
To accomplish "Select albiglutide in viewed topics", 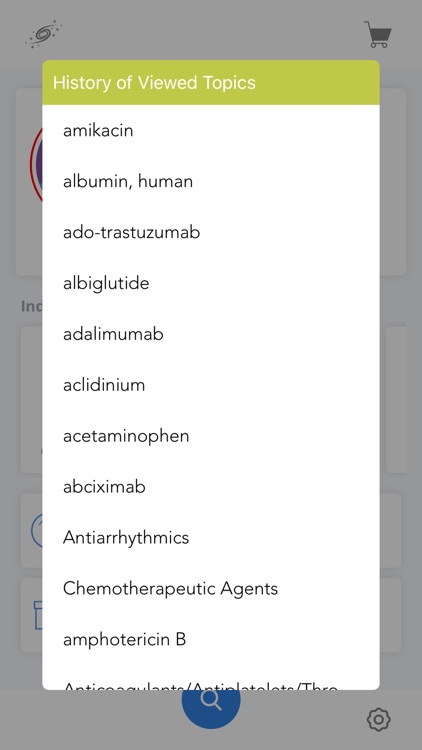I will pyautogui.click(x=211, y=283).
